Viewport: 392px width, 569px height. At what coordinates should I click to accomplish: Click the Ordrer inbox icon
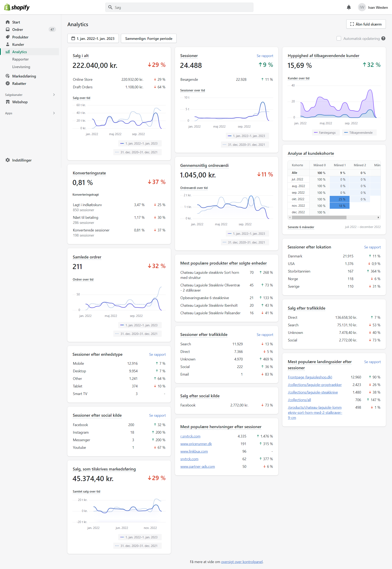pos(8,29)
